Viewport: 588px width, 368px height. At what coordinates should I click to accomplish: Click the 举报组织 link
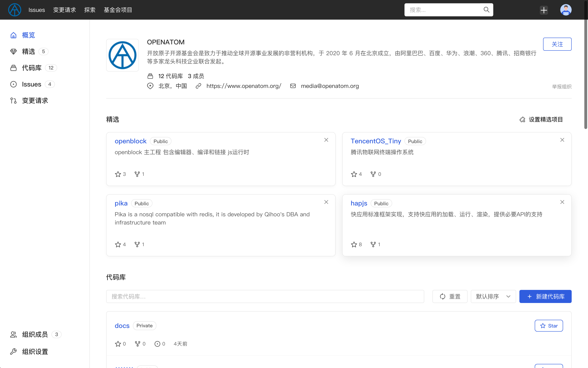point(561,87)
